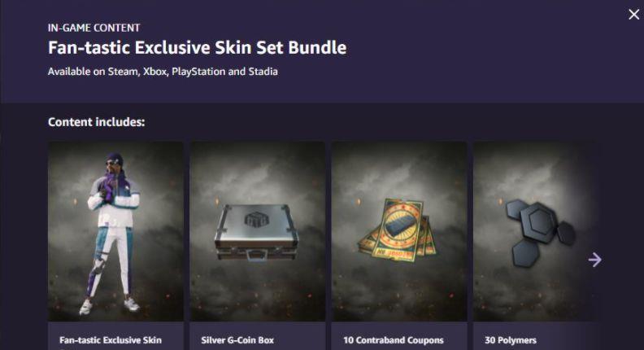Close the bundle details overlay
The height and width of the screenshot is (350, 644).
pos(633,15)
